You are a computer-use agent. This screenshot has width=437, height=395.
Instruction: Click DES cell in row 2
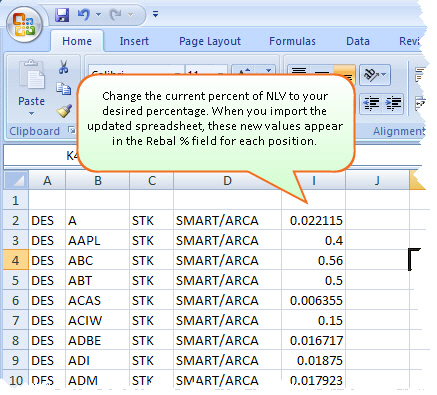47,220
